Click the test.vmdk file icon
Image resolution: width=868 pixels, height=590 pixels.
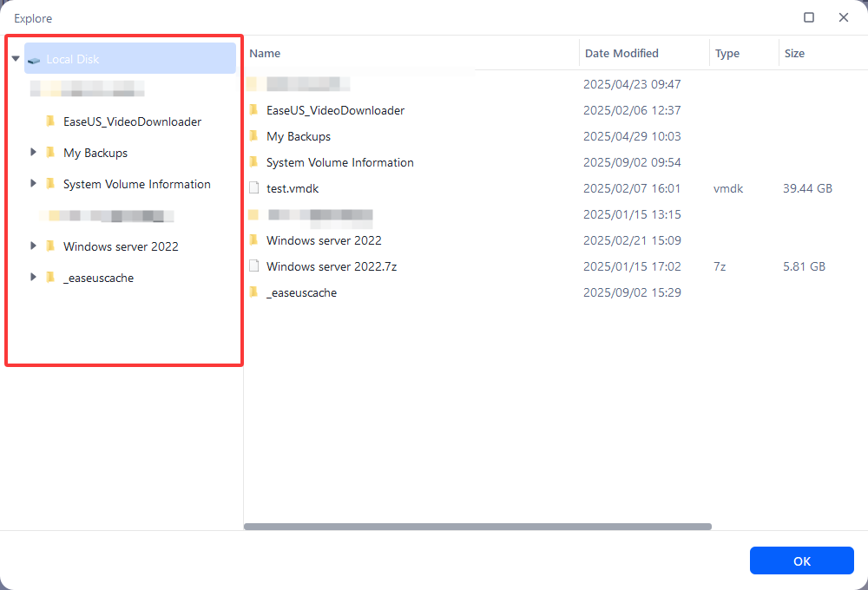253,188
